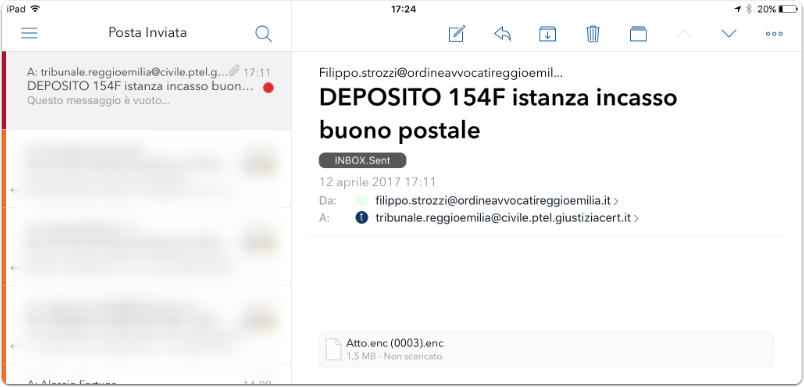Move message to folder icon

638,34
